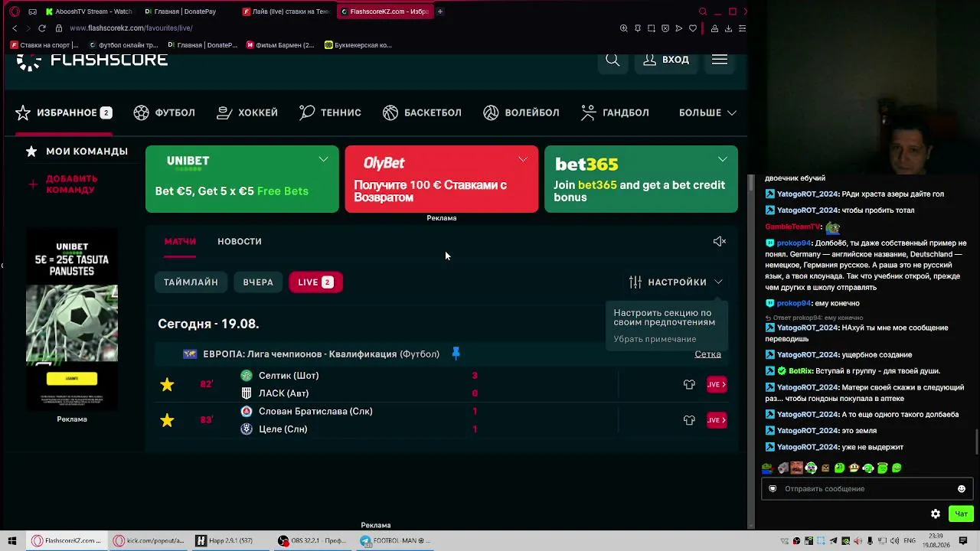
Task: Select the Вчера filter
Action: [x=258, y=282]
